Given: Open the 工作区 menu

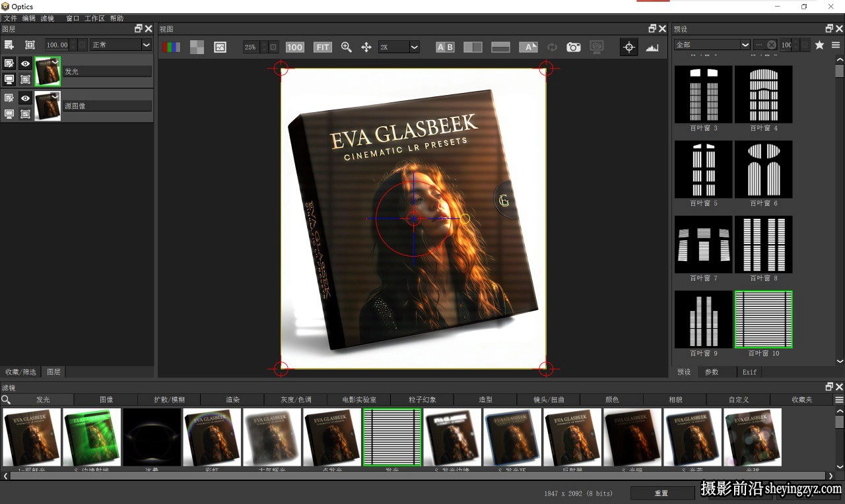Looking at the screenshot, I should pyautogui.click(x=94, y=18).
